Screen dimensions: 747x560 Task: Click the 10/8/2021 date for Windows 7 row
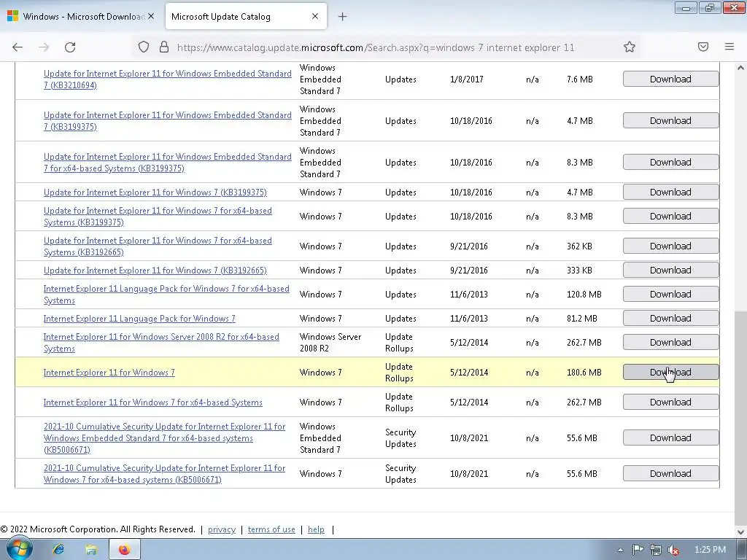coord(469,474)
